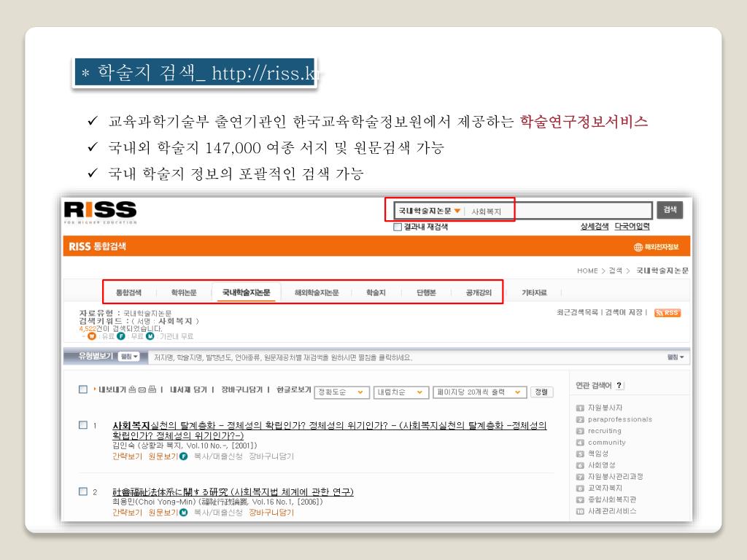Click 복사/대출신청 under result 1
The image size is (747, 560).
point(217,456)
